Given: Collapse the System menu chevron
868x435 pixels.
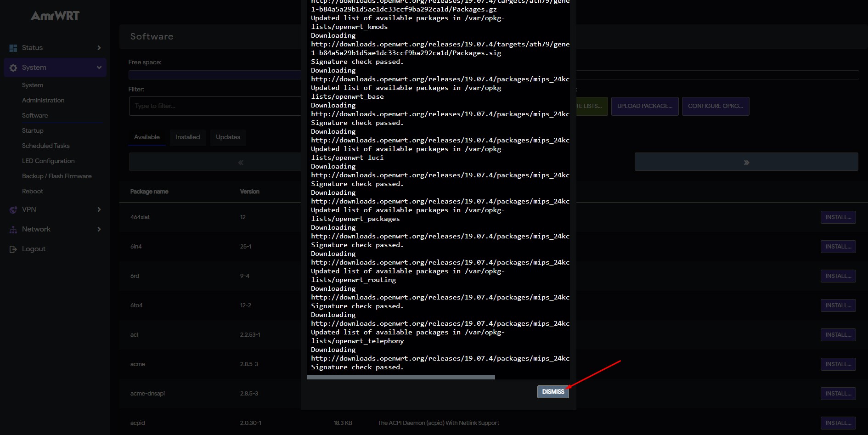Looking at the screenshot, I should click(x=99, y=68).
